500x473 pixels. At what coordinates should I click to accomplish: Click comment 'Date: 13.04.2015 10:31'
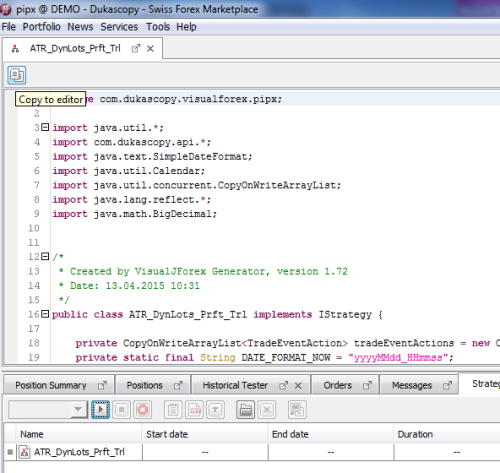click(x=129, y=285)
